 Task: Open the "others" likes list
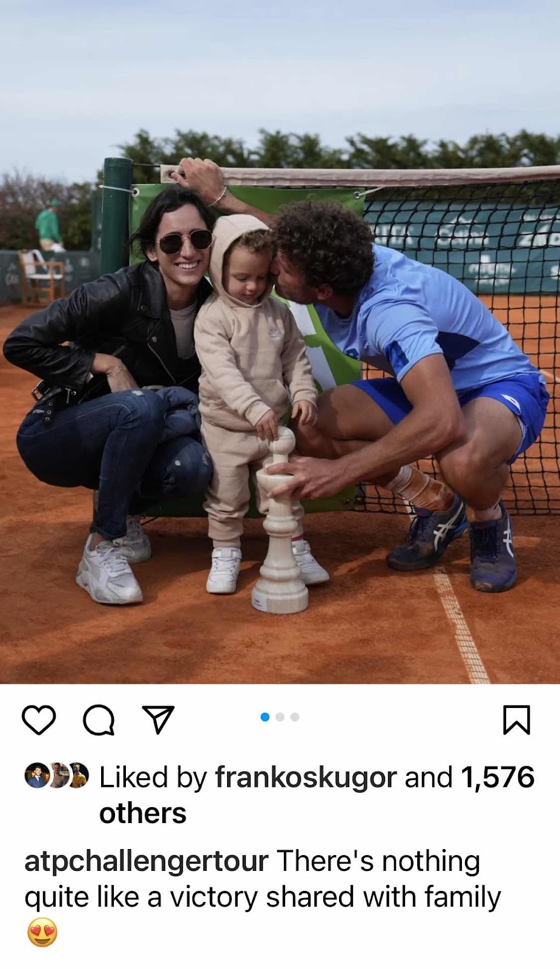143,813
